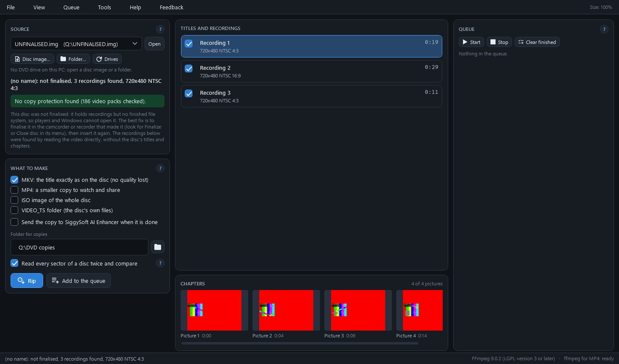619x364 pixels.
Task: Stop the queue
Action: [x=499, y=42]
